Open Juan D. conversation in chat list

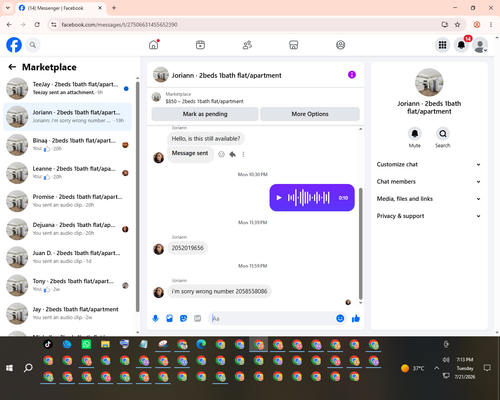[x=67, y=257]
